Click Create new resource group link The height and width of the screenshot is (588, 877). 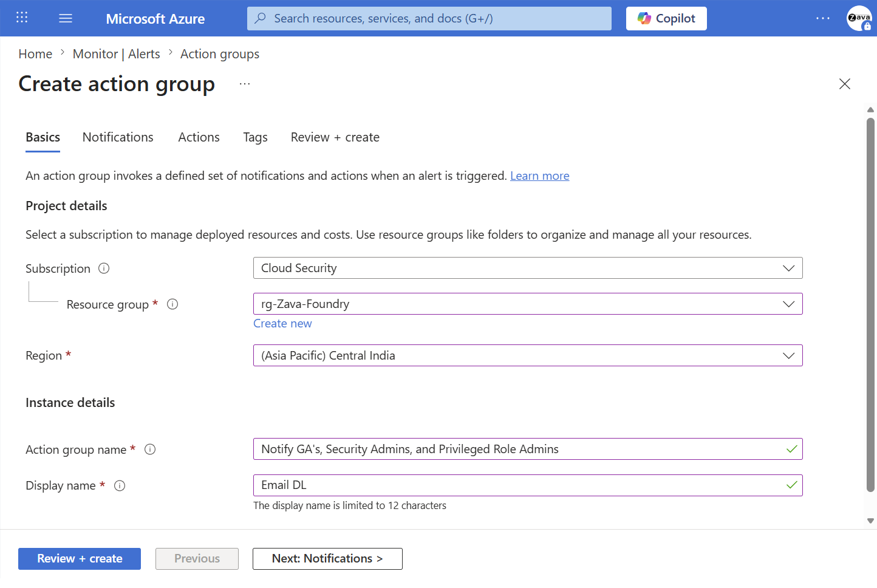coord(282,324)
